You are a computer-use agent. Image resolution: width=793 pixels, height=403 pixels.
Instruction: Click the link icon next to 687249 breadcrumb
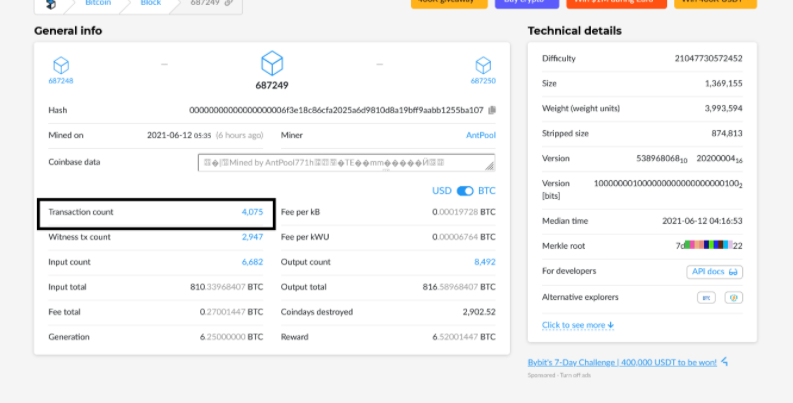pyautogui.click(x=229, y=3)
